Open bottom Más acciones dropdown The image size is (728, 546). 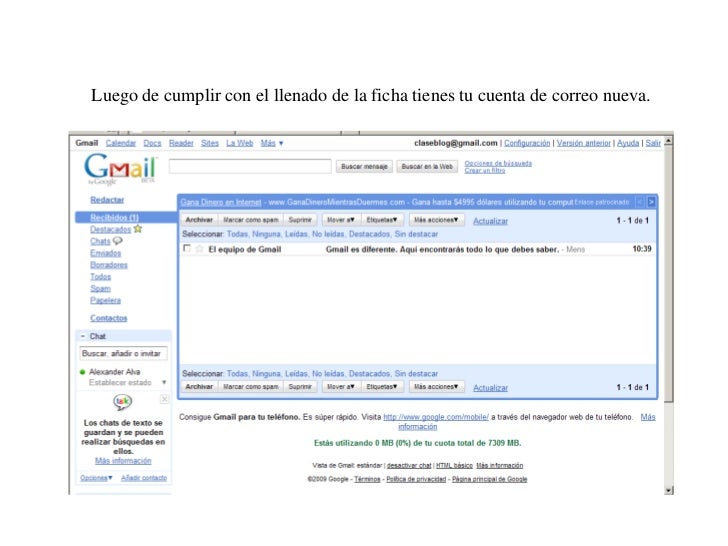point(436,386)
